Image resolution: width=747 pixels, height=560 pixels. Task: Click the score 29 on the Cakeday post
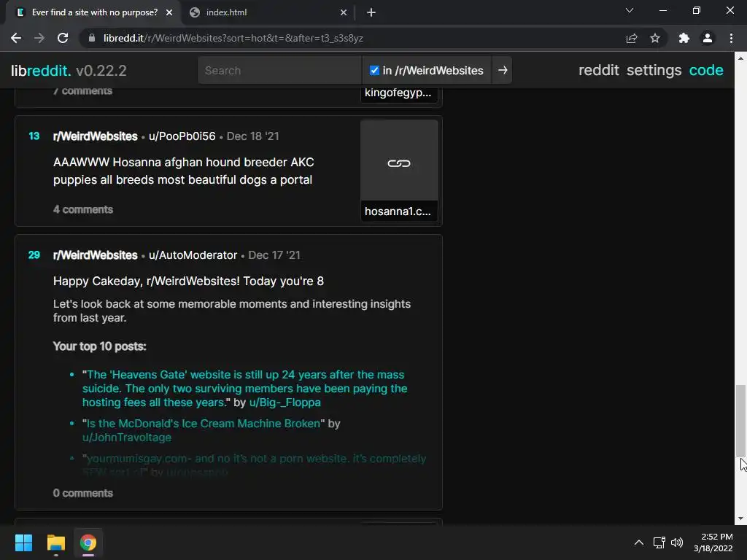tap(34, 255)
